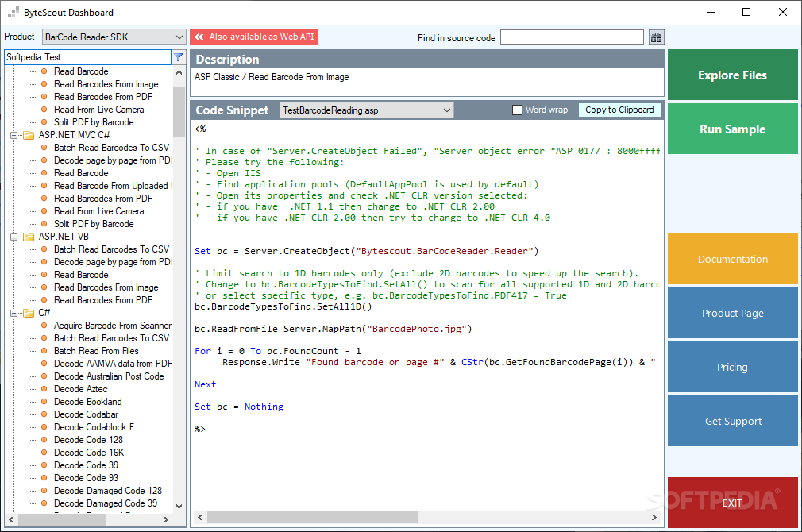The image size is (802, 532).
Task: Select Decode Code 16K
Action: pyautogui.click(x=89, y=453)
